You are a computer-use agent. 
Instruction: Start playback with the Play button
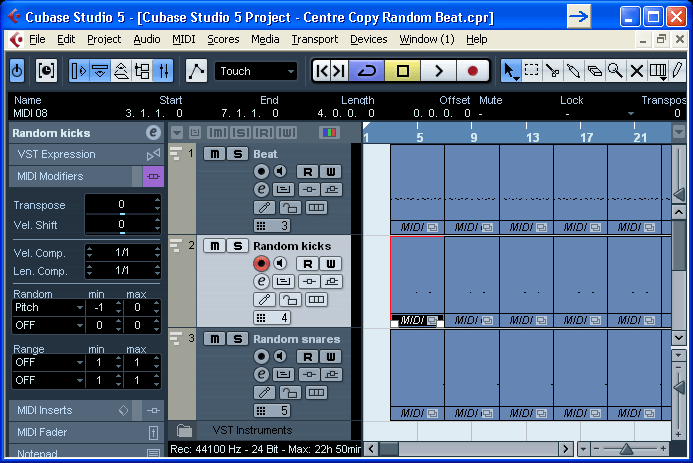[x=438, y=71]
